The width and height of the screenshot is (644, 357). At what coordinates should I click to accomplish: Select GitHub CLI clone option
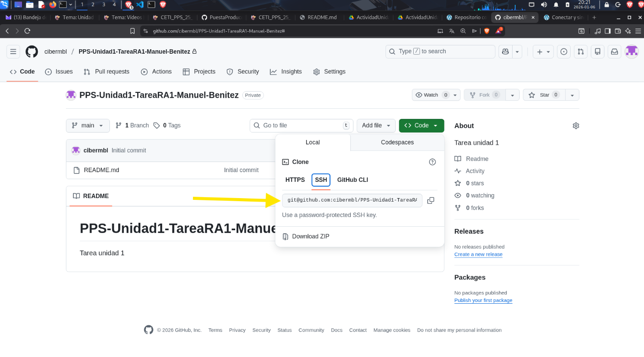(x=353, y=180)
